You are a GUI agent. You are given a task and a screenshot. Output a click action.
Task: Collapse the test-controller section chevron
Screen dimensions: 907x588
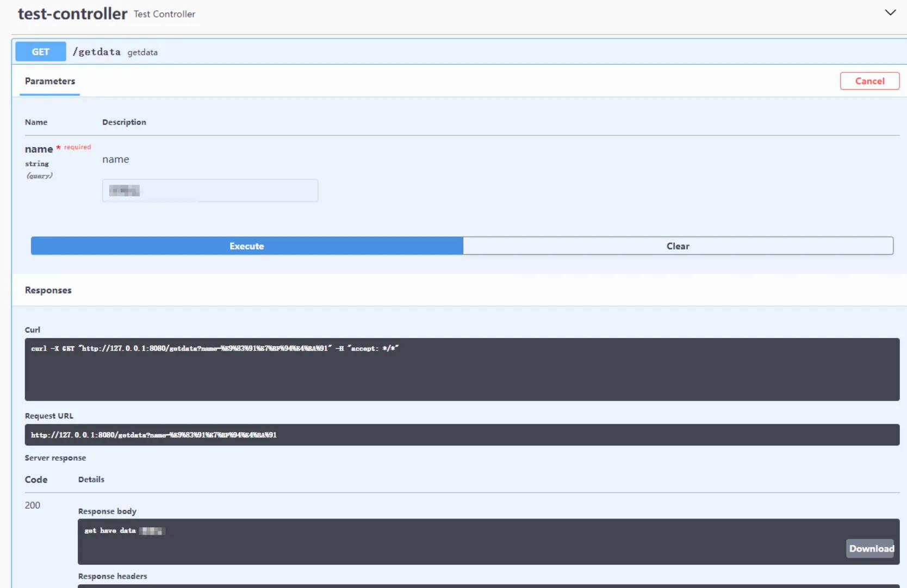[890, 12]
